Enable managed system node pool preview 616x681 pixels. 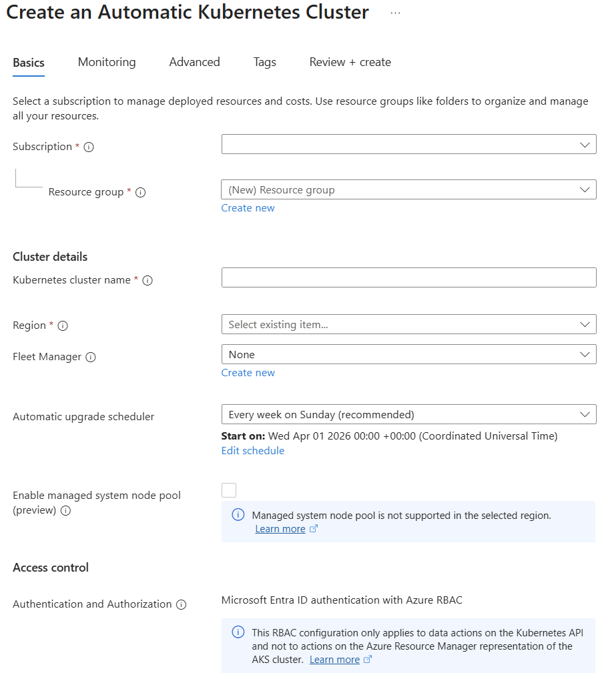[x=229, y=490]
